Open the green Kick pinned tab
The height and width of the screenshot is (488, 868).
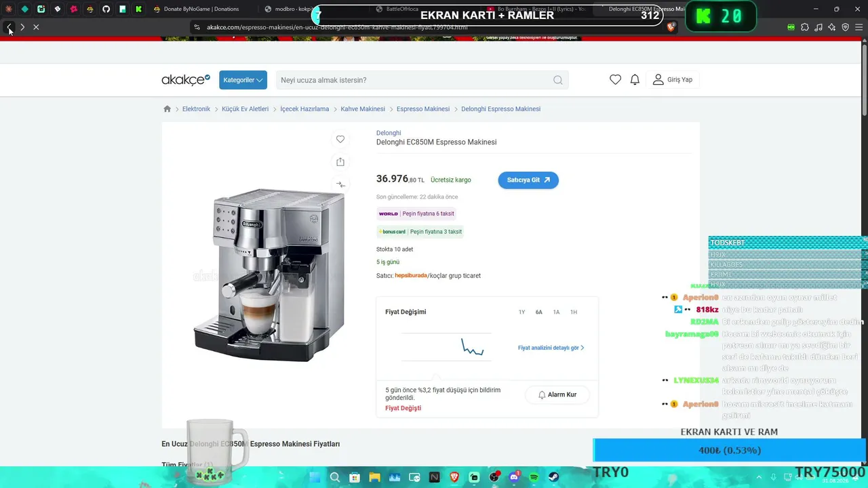(138, 9)
